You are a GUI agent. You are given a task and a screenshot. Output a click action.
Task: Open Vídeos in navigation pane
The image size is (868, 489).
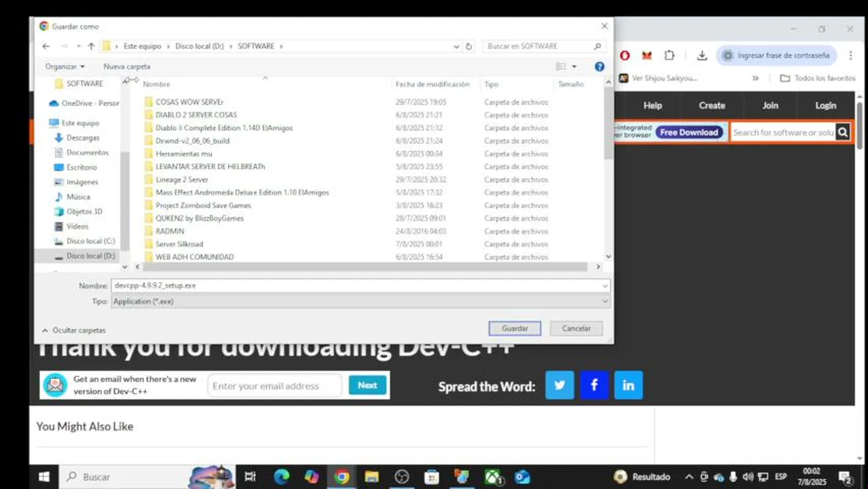point(71,226)
